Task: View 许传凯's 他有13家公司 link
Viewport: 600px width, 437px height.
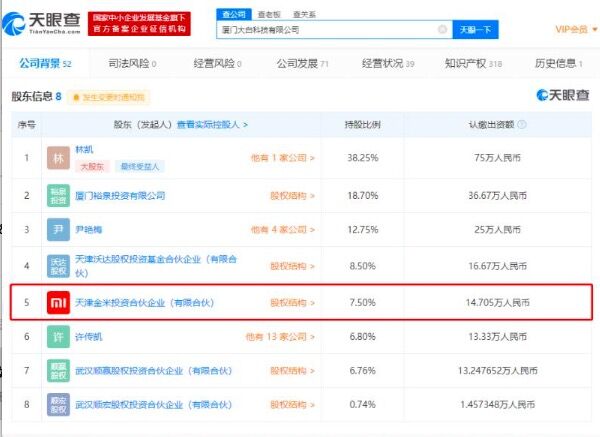Action: tap(280, 337)
